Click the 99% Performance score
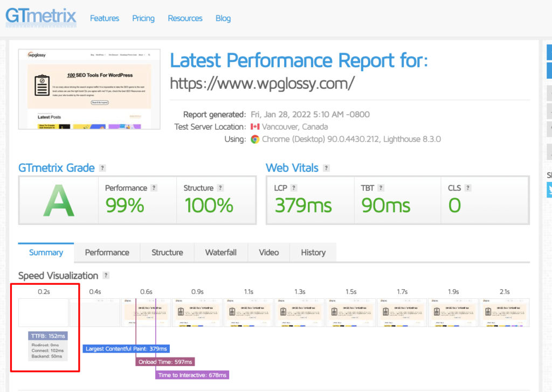The width and height of the screenshot is (552, 392). (125, 205)
